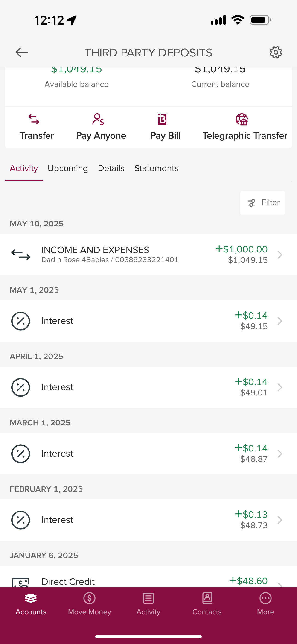Expand February 1 interest $0.13 chevron

280,520
